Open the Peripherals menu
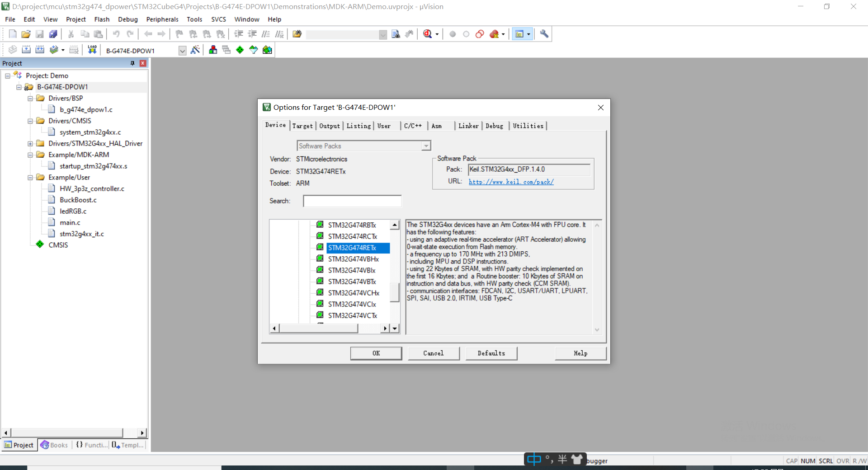Screen dimensions: 868x470 click(x=162, y=19)
